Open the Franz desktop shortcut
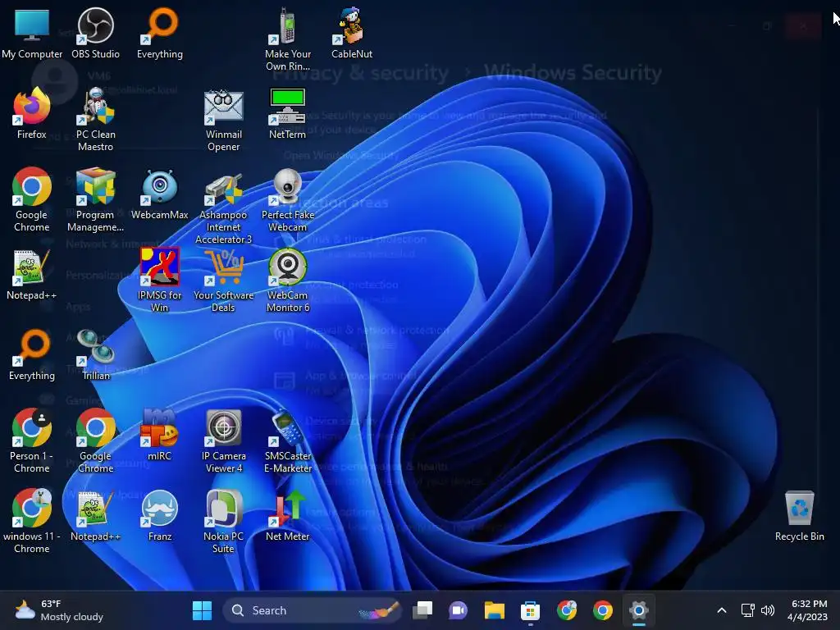Image resolution: width=840 pixels, height=630 pixels. pyautogui.click(x=160, y=515)
